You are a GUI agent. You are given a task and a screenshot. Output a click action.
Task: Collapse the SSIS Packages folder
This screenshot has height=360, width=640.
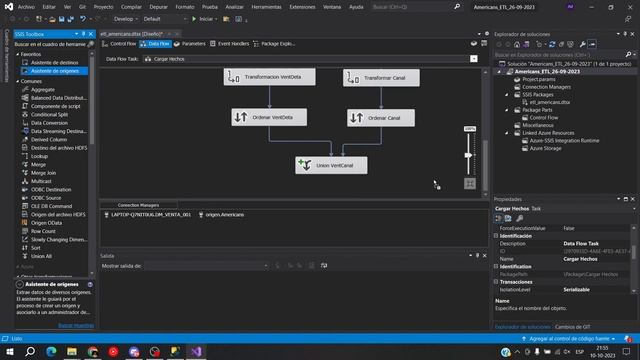coord(507,95)
